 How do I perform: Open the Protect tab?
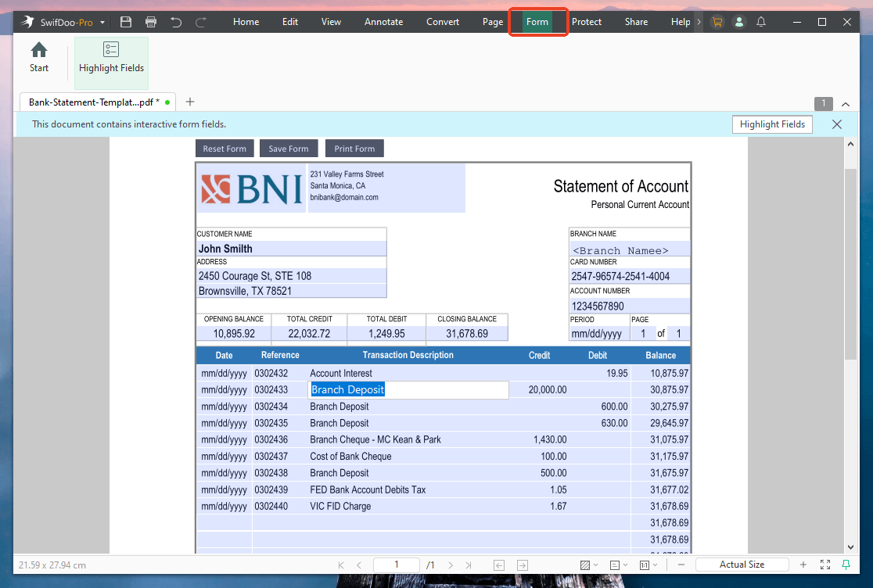point(586,22)
